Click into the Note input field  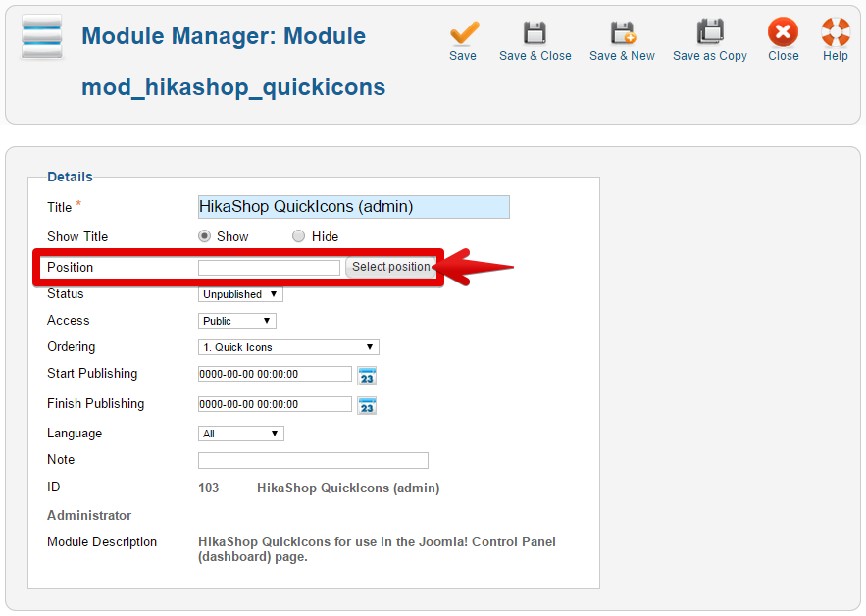pos(313,460)
